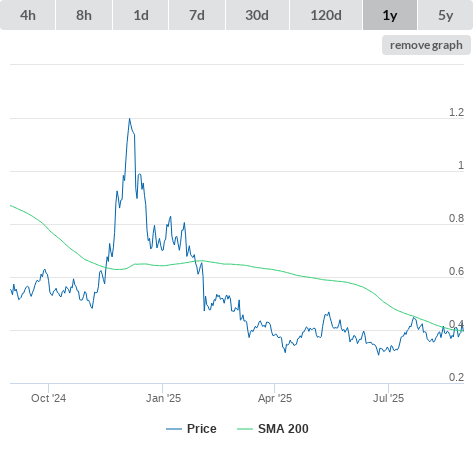Click the Apr '25 axis label
474x455 pixels.
click(275, 398)
